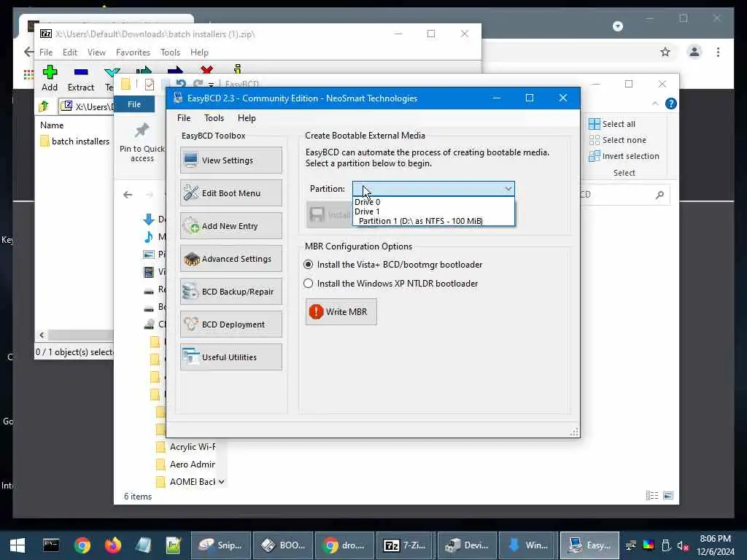Click muted volume tray icon
747x560 pixels.
click(x=683, y=545)
